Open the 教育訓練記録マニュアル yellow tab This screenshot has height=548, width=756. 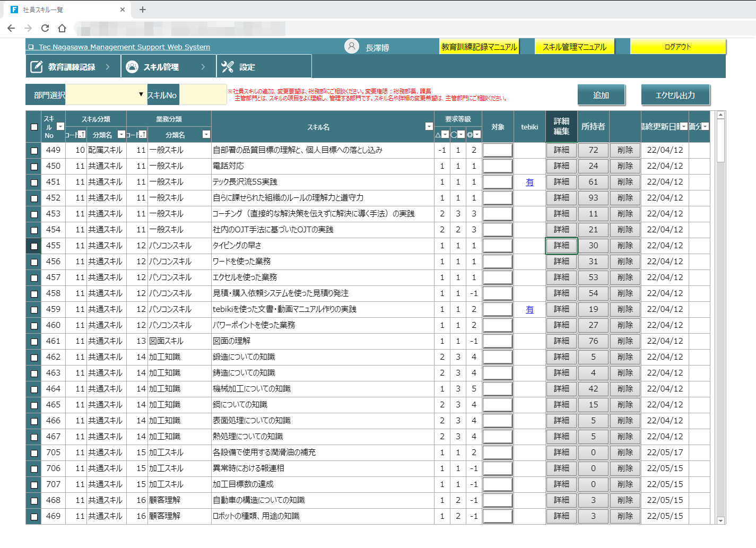[x=479, y=47]
